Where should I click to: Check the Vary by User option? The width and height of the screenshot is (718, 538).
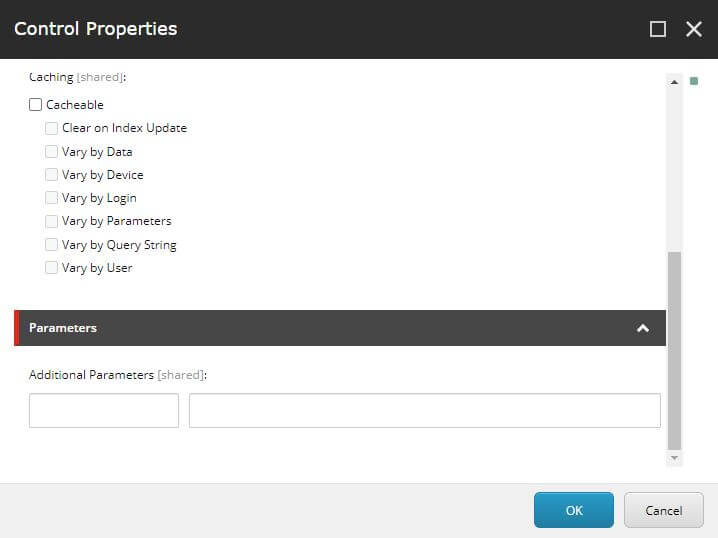click(51, 268)
